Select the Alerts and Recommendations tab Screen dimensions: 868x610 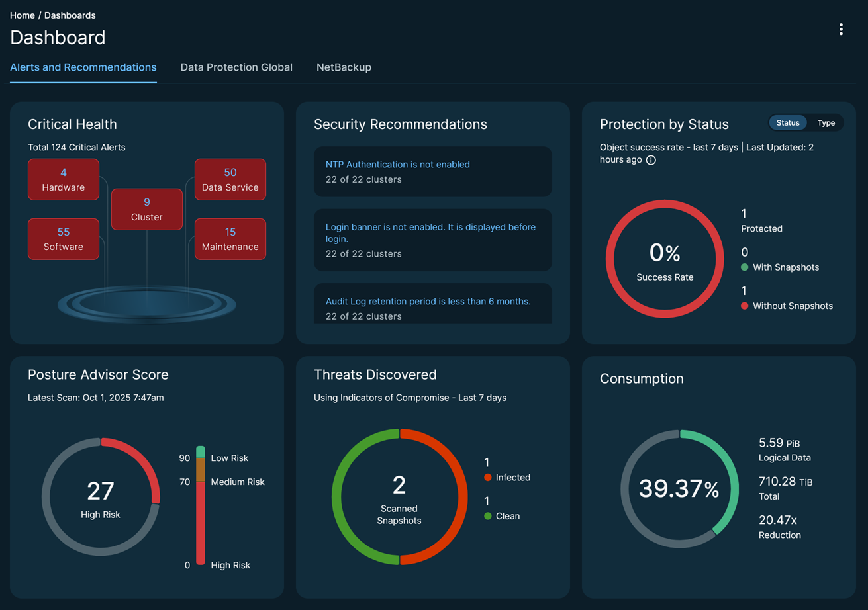(83, 67)
